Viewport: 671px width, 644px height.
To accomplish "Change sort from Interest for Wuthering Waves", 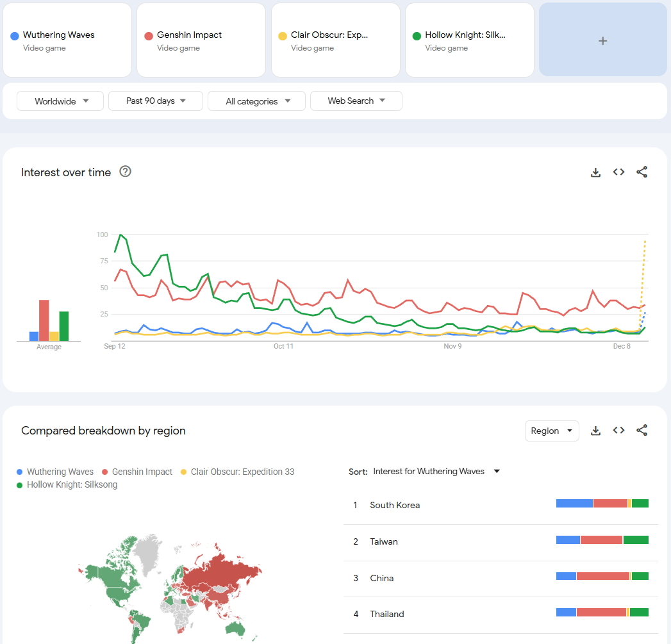I will (436, 471).
